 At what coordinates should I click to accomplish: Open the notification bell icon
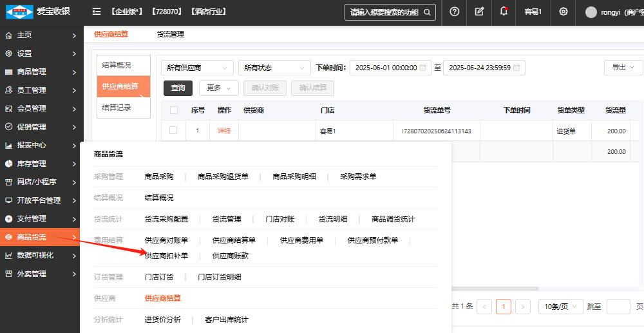click(x=504, y=12)
